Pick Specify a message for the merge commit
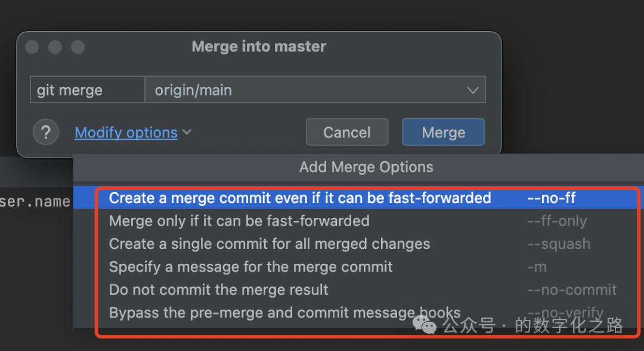This screenshot has width=644, height=351. coord(250,267)
